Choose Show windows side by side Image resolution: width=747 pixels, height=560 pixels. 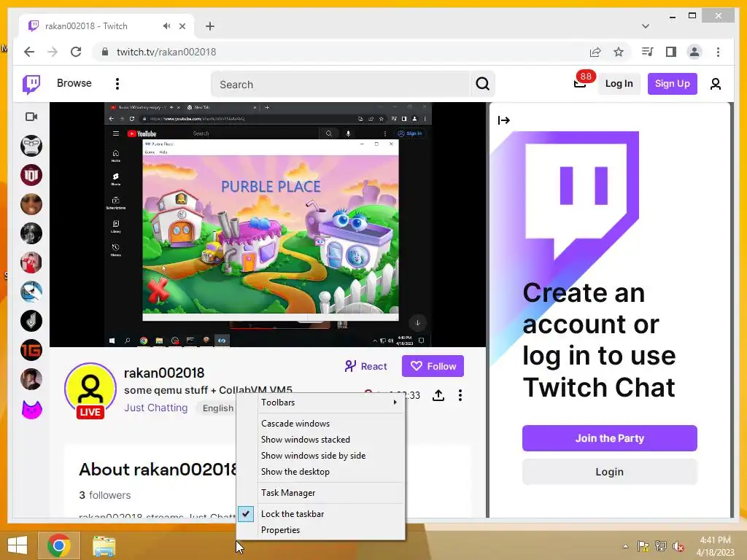pos(313,456)
